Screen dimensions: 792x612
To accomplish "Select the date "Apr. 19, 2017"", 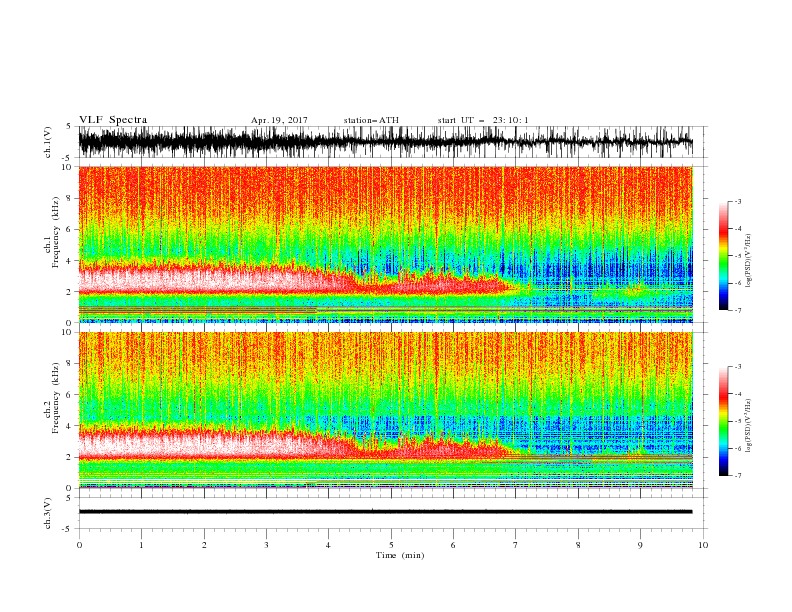I will (279, 120).
